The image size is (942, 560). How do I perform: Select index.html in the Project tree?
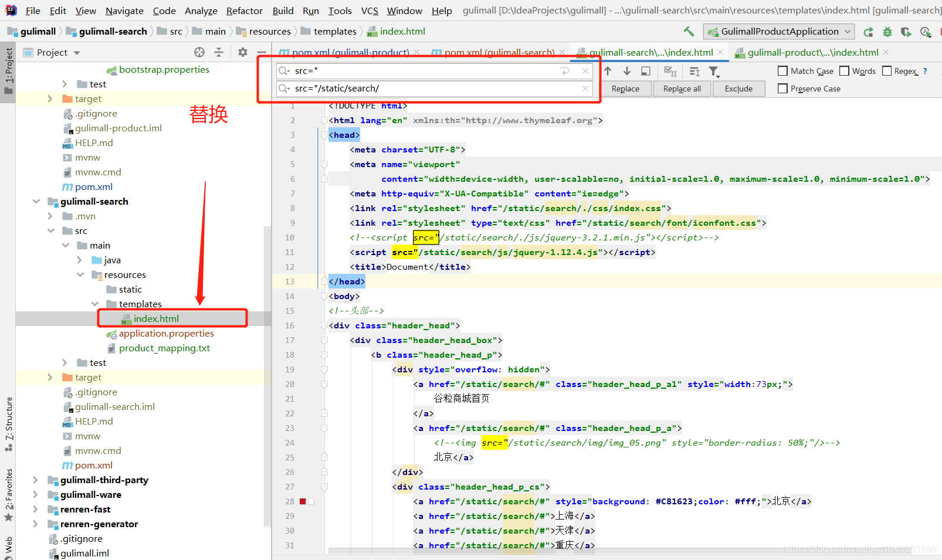pyautogui.click(x=156, y=318)
